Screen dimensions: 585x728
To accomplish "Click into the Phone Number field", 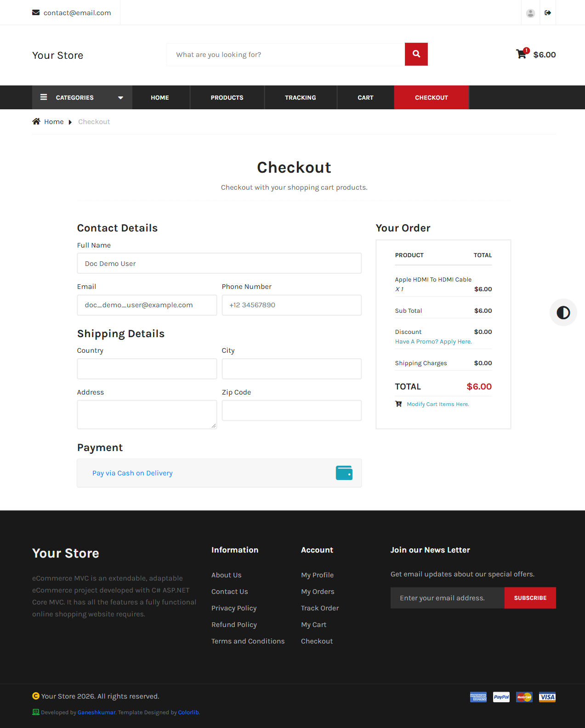I will pos(292,305).
